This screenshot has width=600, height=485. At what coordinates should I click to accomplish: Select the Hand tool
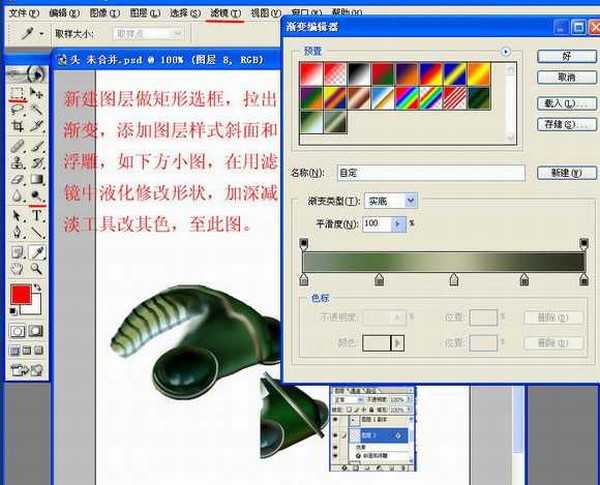pyautogui.click(x=17, y=269)
